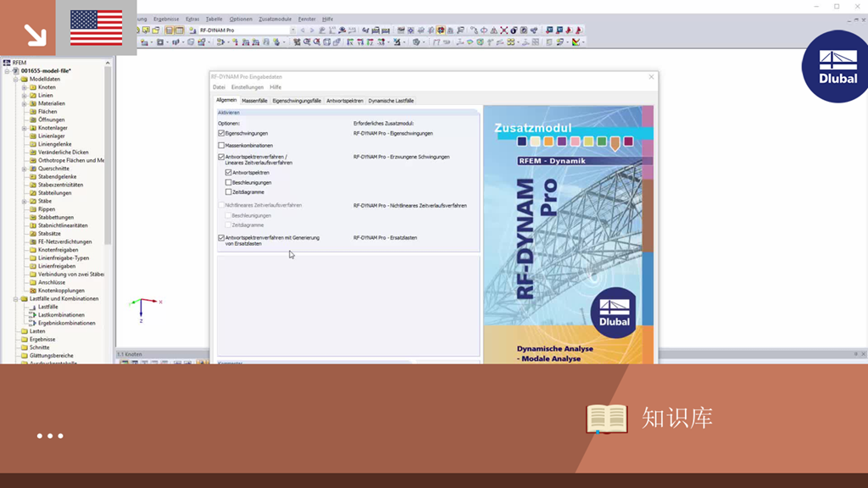Enable the Massenkombinationen checkbox
This screenshot has width=868, height=488.
click(x=221, y=146)
